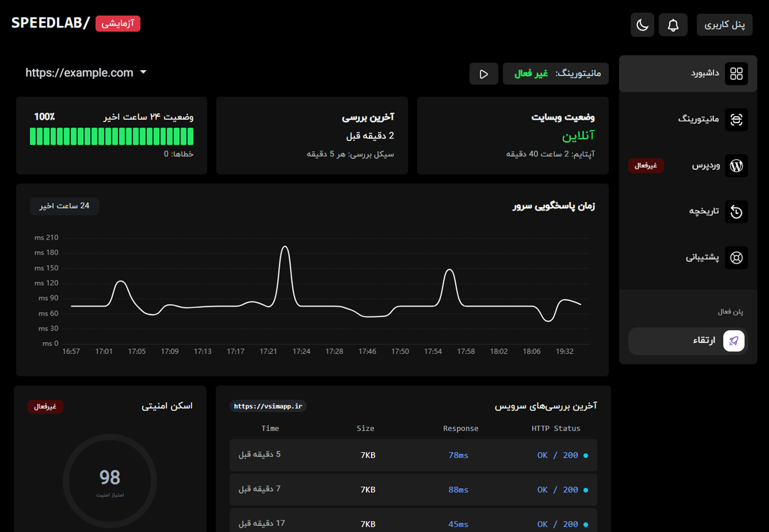
Task: Click the HTTP Status column header
Action: point(555,429)
